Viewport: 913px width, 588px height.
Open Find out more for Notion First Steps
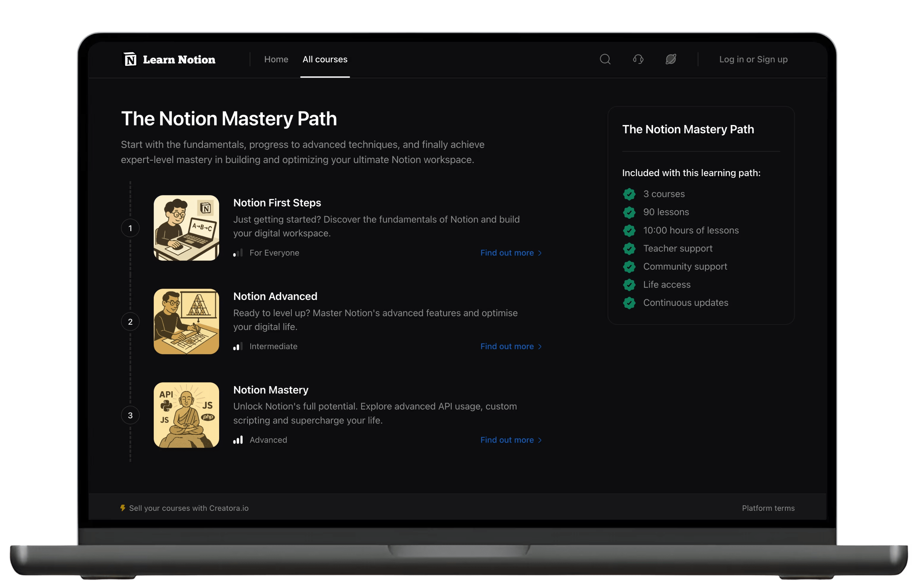pyautogui.click(x=511, y=253)
